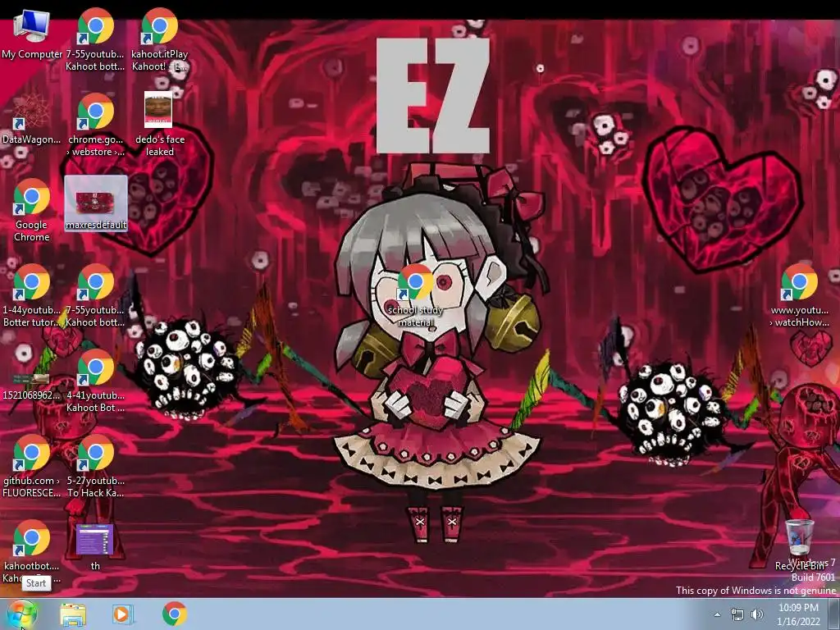
Task: Launch Windows Media Player from taskbar
Action: (123, 614)
